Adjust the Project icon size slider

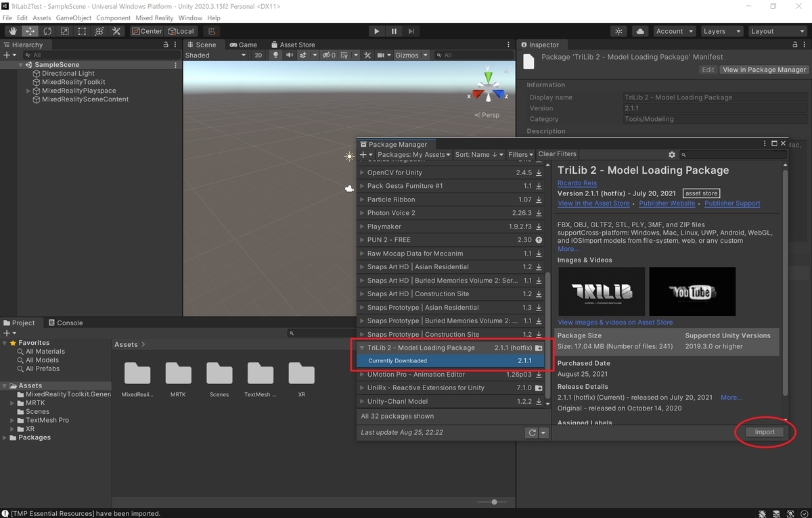tap(494, 502)
